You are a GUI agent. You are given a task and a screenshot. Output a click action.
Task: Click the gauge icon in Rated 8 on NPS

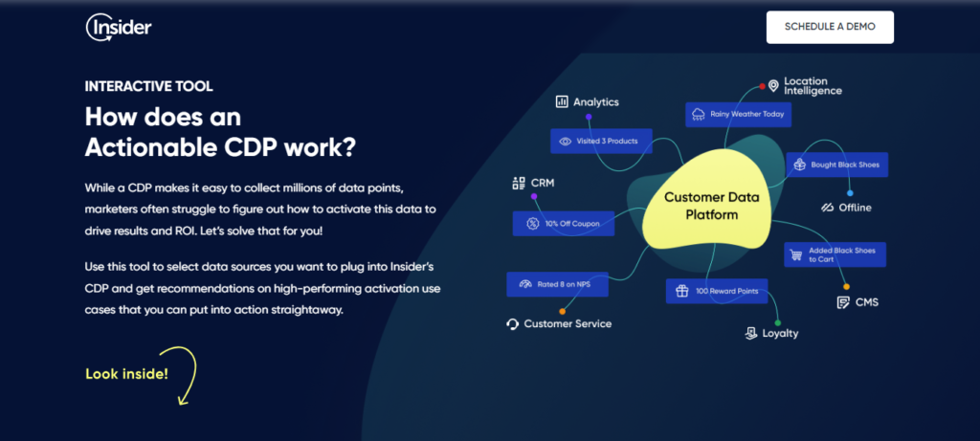tap(525, 284)
